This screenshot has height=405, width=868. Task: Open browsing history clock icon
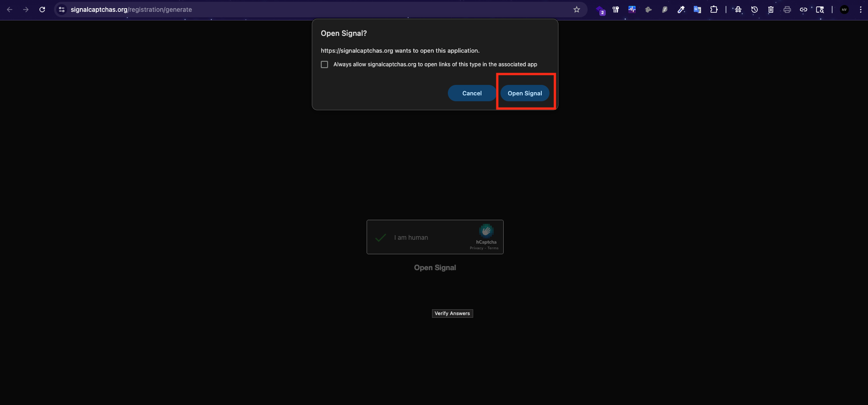coord(755,10)
